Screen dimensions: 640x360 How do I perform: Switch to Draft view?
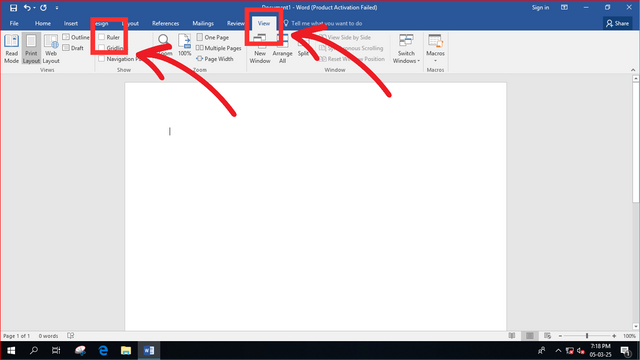[73, 48]
